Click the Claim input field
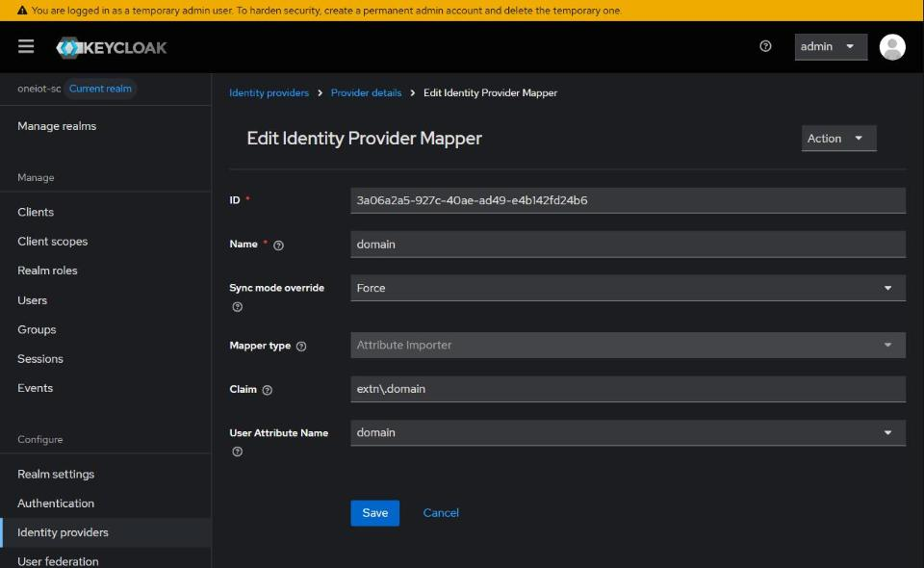The width and height of the screenshot is (924, 568). click(628, 390)
